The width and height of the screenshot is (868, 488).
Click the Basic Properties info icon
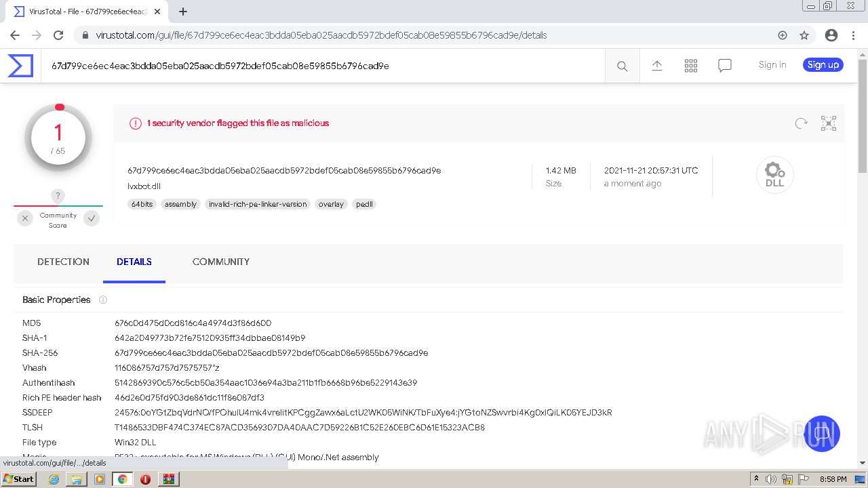pyautogui.click(x=103, y=300)
